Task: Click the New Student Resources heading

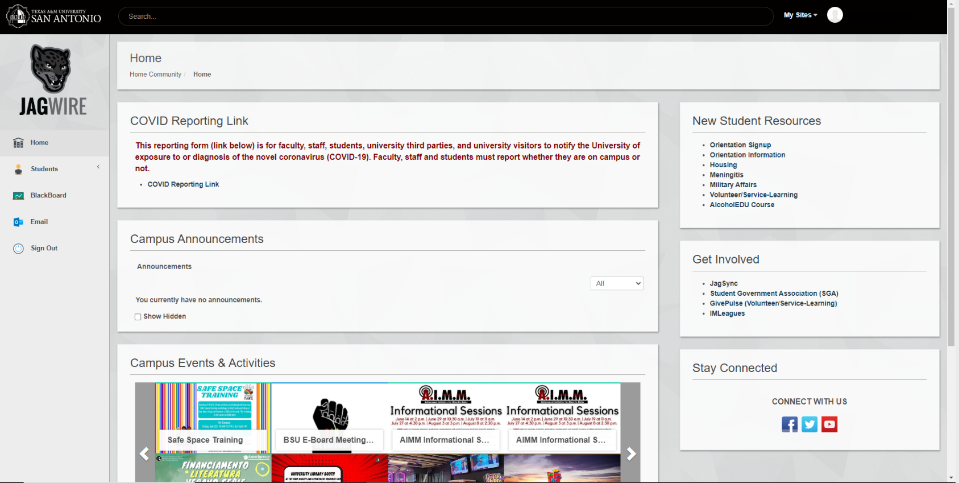Action: (x=757, y=121)
